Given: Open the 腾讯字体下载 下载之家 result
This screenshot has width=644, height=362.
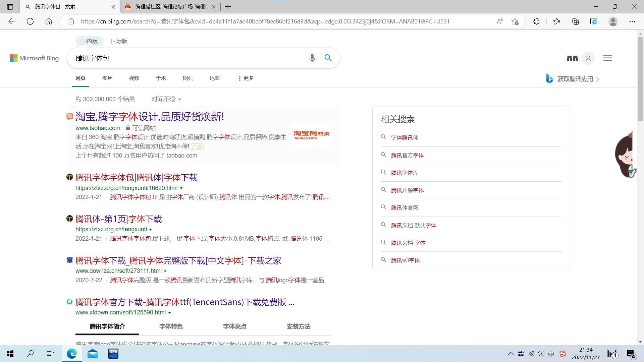Looking at the screenshot, I should [178, 261].
